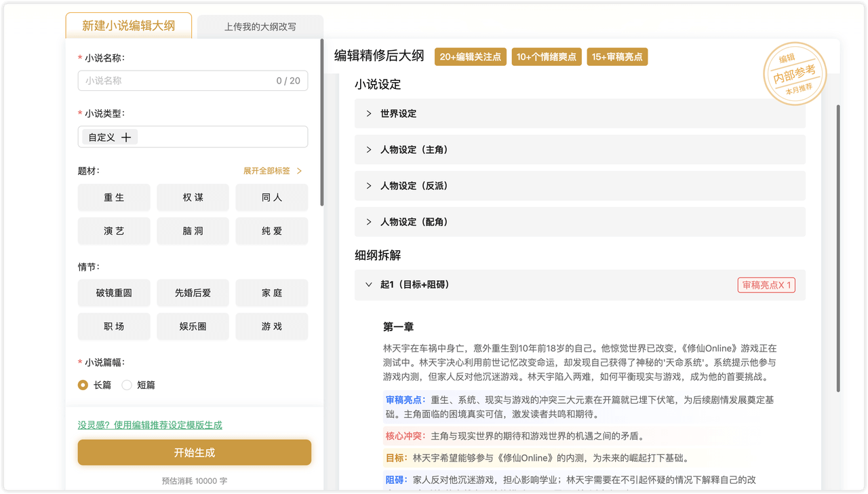The image size is (868, 494).
Task: Click the 20+编辑关注点 badge
Action: click(x=470, y=57)
